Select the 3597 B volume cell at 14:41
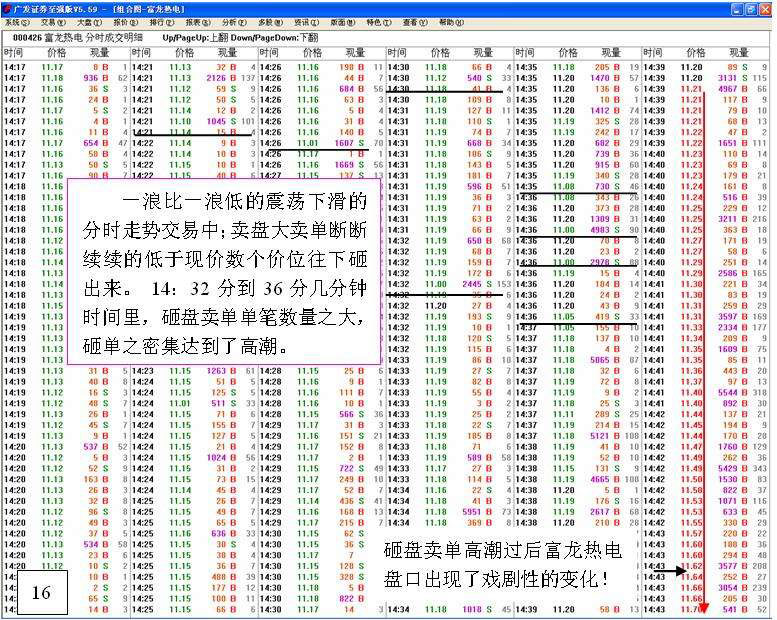Image resolution: width=777 pixels, height=620 pixels. click(733, 317)
